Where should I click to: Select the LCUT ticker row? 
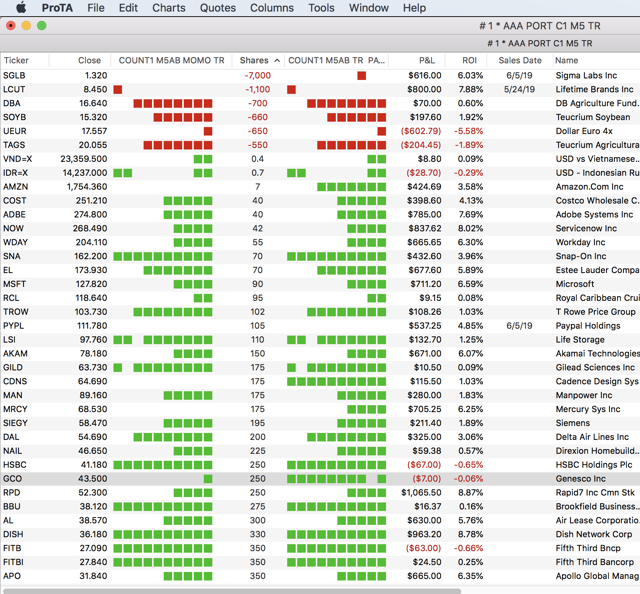click(x=320, y=89)
